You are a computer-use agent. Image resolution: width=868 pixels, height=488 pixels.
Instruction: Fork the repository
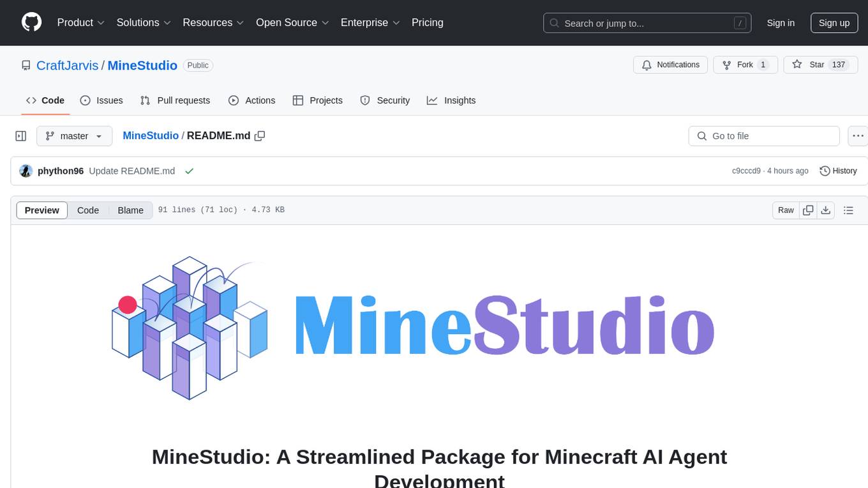745,65
